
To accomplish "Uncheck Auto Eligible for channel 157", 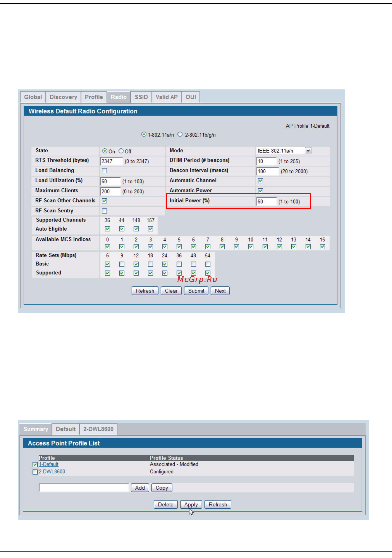I will pyautogui.click(x=150, y=229).
